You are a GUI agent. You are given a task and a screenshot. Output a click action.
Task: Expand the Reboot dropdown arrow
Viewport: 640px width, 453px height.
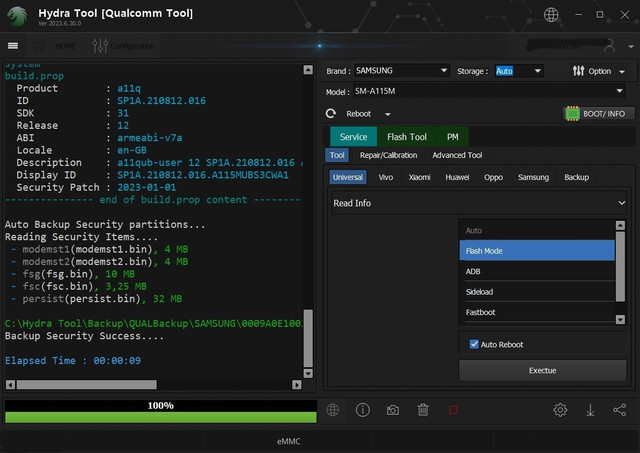388,114
